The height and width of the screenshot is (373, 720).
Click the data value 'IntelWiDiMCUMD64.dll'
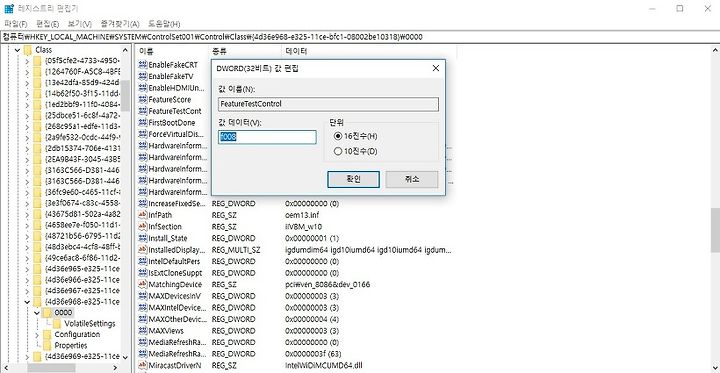coord(323,365)
